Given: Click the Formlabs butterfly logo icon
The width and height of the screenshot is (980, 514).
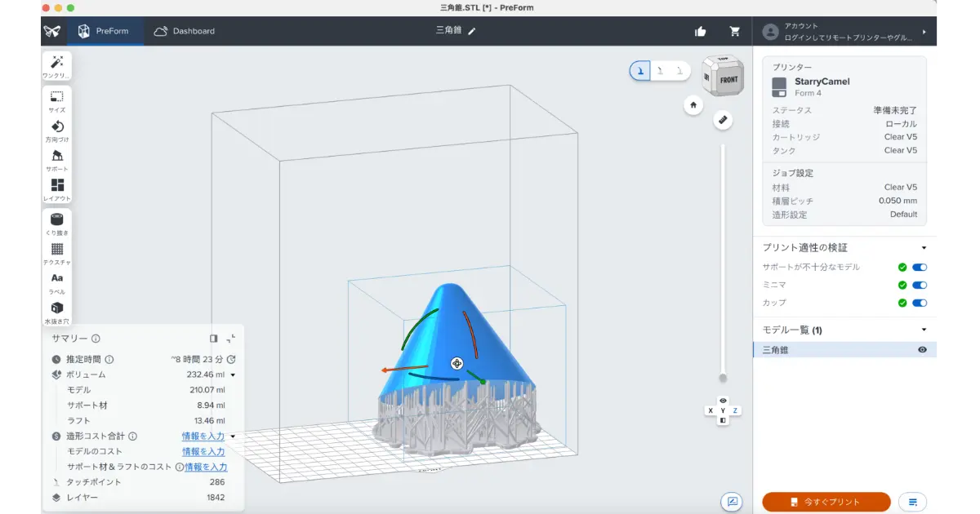Looking at the screenshot, I should pyautogui.click(x=52, y=31).
